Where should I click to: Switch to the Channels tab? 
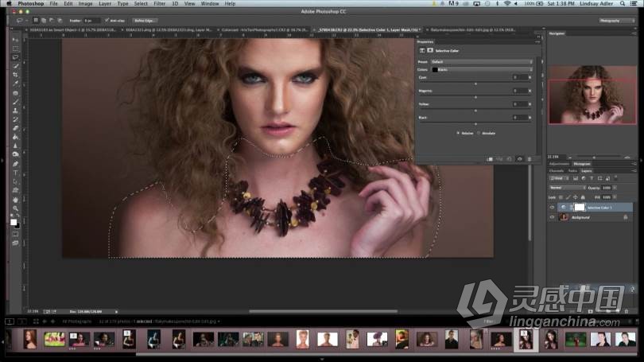557,171
